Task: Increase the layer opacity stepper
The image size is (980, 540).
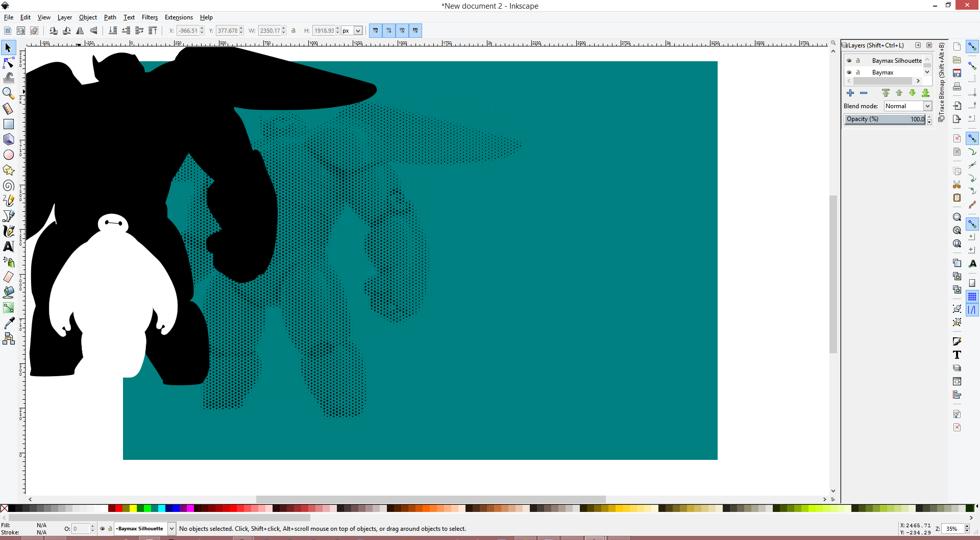Action: [x=929, y=117]
